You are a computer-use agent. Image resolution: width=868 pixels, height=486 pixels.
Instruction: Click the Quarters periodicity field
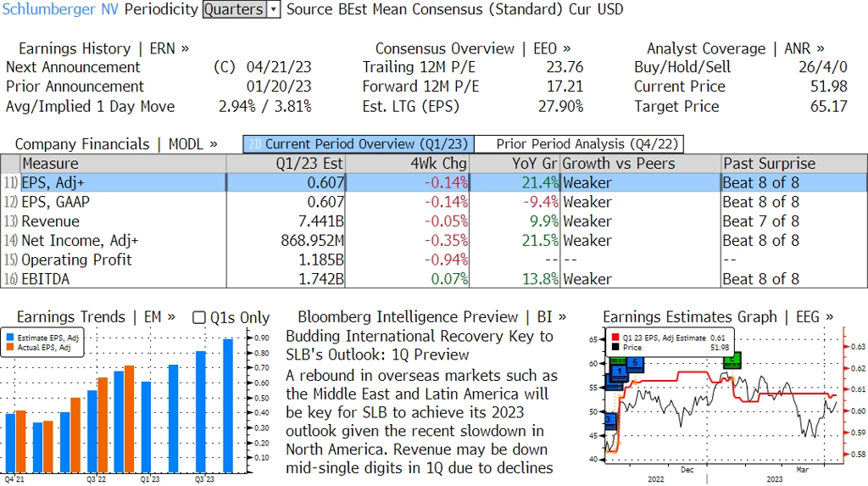235,9
